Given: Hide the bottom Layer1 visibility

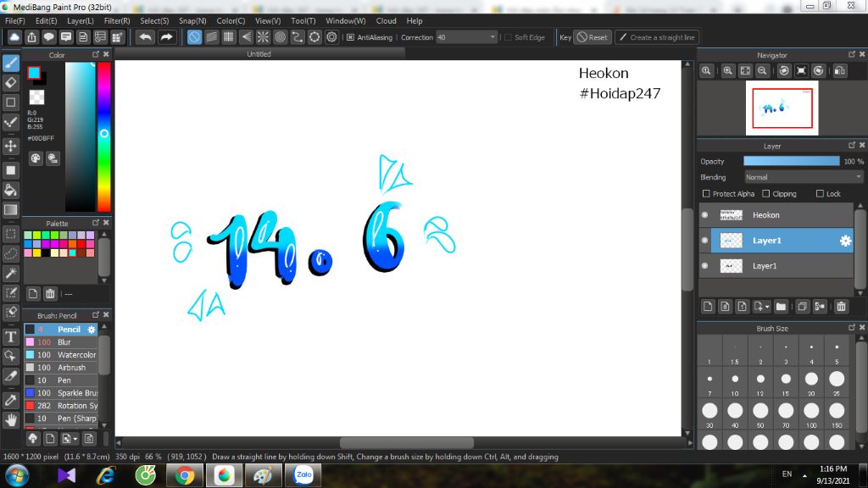Looking at the screenshot, I should (704, 265).
